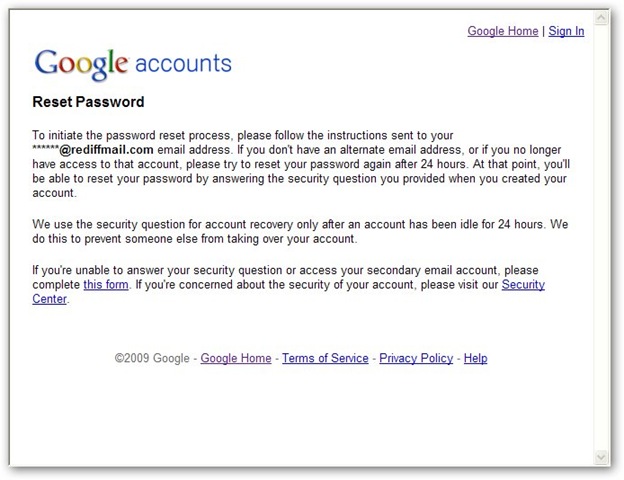624x480 pixels.
Task: Click the 'To initiate the password reset' paragraph
Action: click(x=300, y=165)
